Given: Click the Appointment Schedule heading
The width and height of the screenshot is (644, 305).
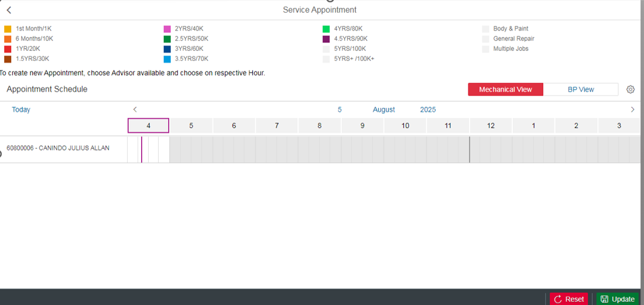Looking at the screenshot, I should (x=47, y=89).
